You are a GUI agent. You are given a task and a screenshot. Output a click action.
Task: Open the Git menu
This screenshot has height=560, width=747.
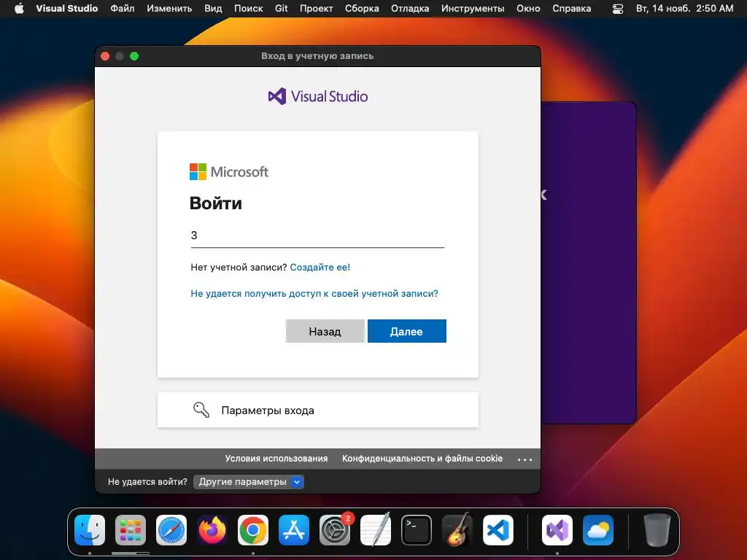(281, 8)
